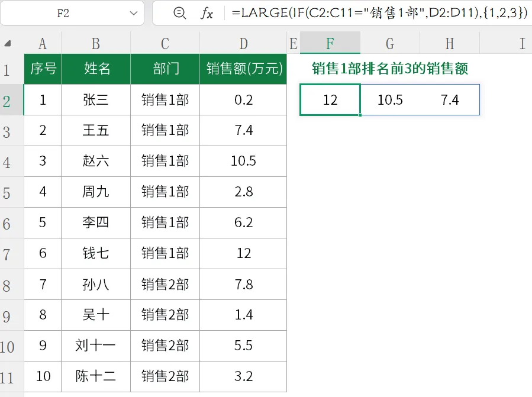Select column C header
This screenshot has height=397, width=532.
pos(165,43)
